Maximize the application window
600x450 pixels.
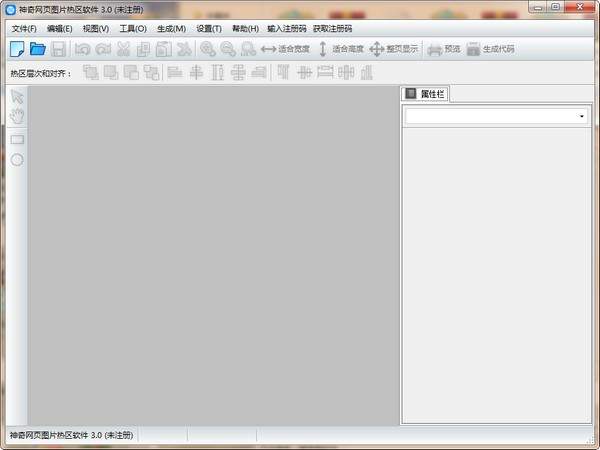tap(556, 7)
